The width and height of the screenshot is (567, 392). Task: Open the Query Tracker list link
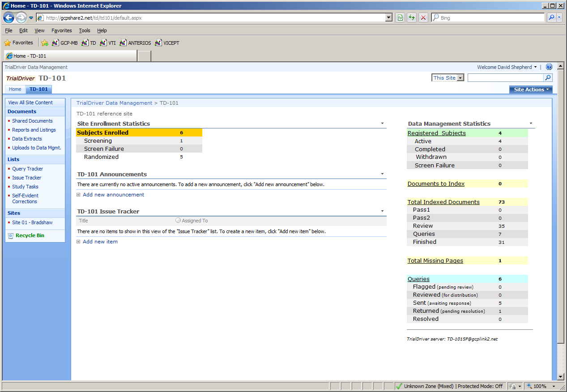(28, 169)
